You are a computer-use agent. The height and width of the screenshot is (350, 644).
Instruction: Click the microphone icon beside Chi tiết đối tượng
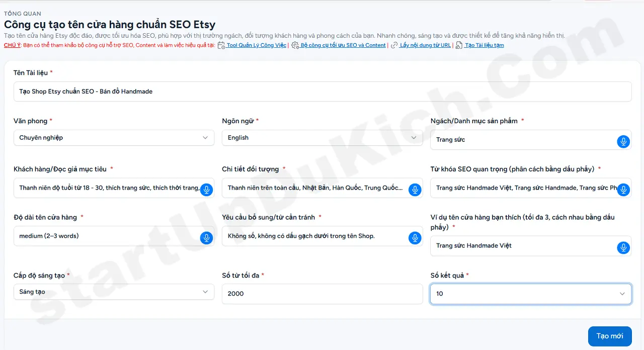415,190
